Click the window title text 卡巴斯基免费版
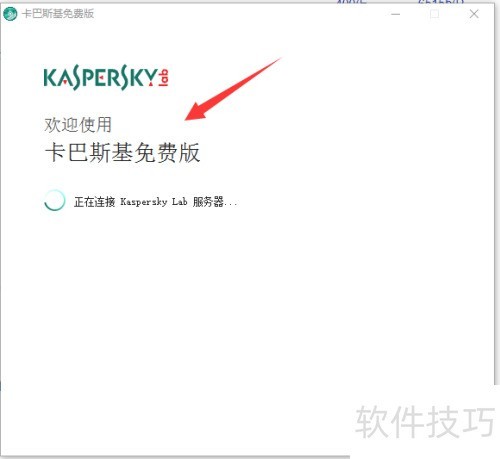This screenshot has height=459, width=500. pos(58,14)
